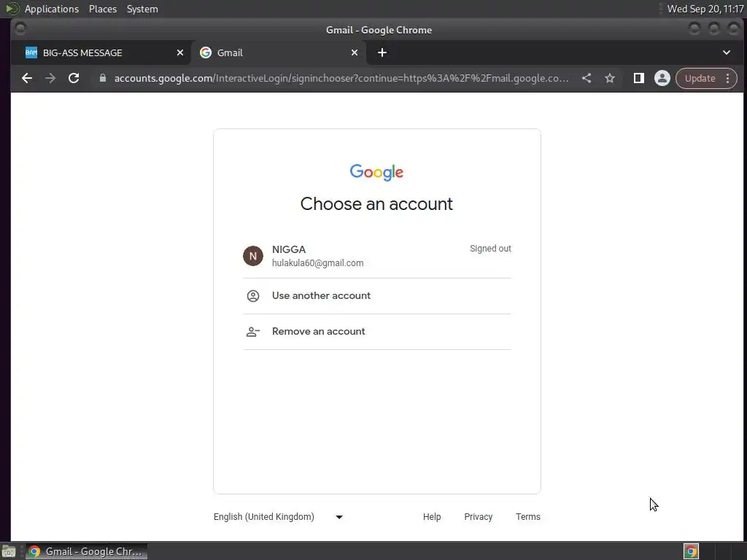
Task: View site information via padlock icon
Action: coord(102,78)
